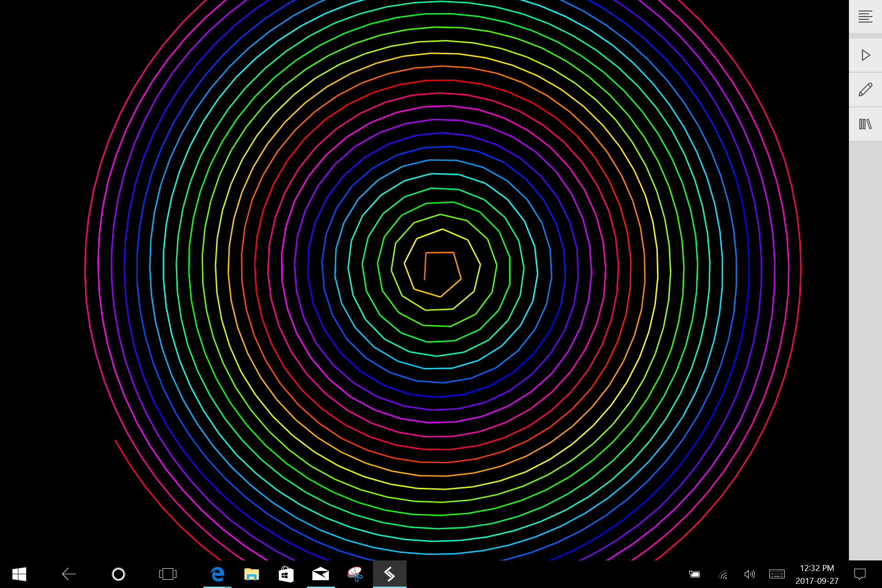The height and width of the screenshot is (588, 882).
Task: Open the Action Center notifications icon
Action: (x=859, y=574)
